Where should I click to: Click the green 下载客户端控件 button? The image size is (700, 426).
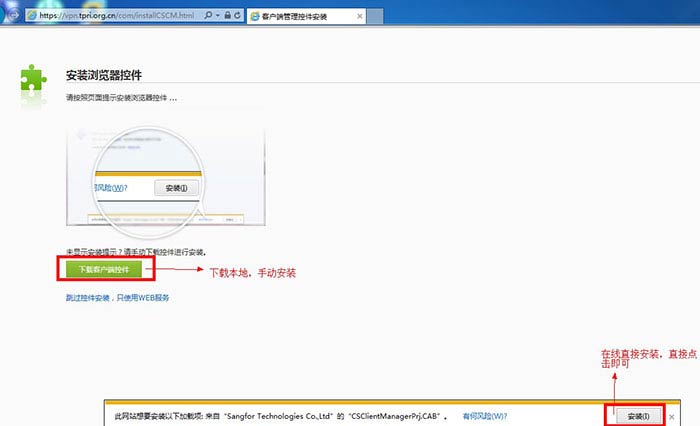pyautogui.click(x=105, y=269)
